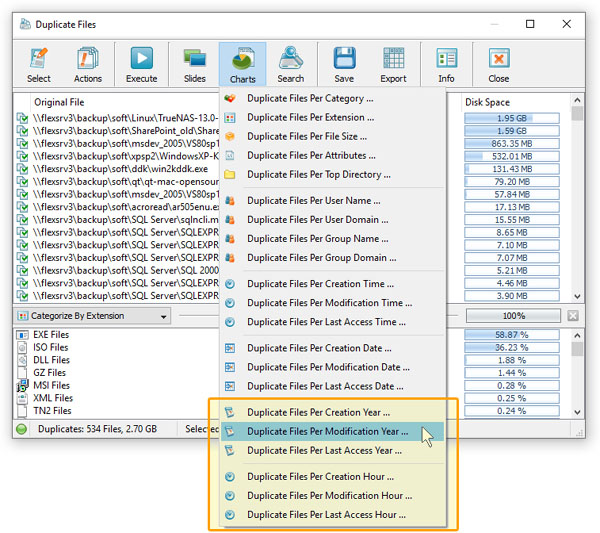Image resolution: width=600 pixels, height=533 pixels.
Task: Select the TN2 Files category
Action: click(52, 411)
